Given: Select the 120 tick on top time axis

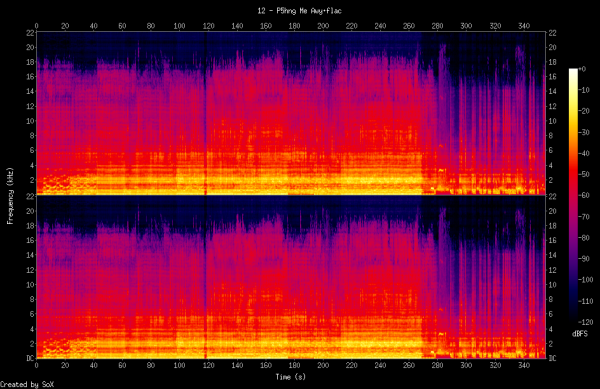Looking at the screenshot, I should [x=209, y=26].
